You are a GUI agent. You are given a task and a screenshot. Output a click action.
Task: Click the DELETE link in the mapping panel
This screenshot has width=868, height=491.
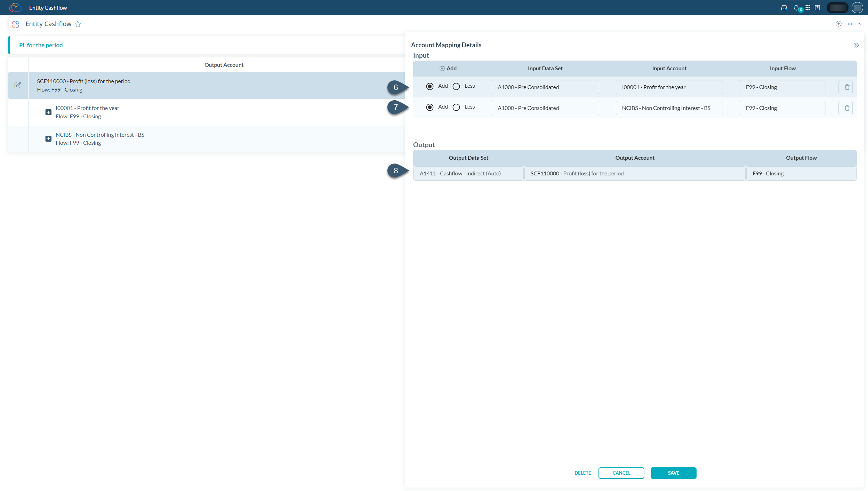coord(583,473)
